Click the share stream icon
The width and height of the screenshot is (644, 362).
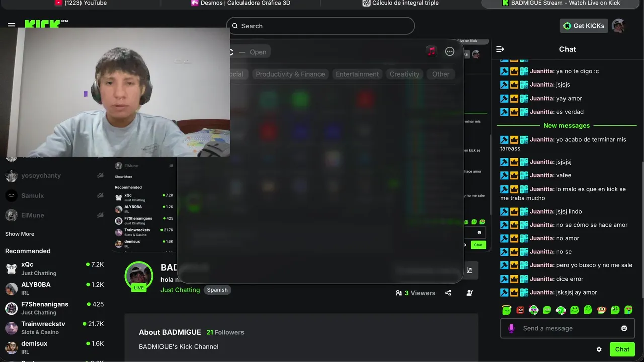(448, 293)
